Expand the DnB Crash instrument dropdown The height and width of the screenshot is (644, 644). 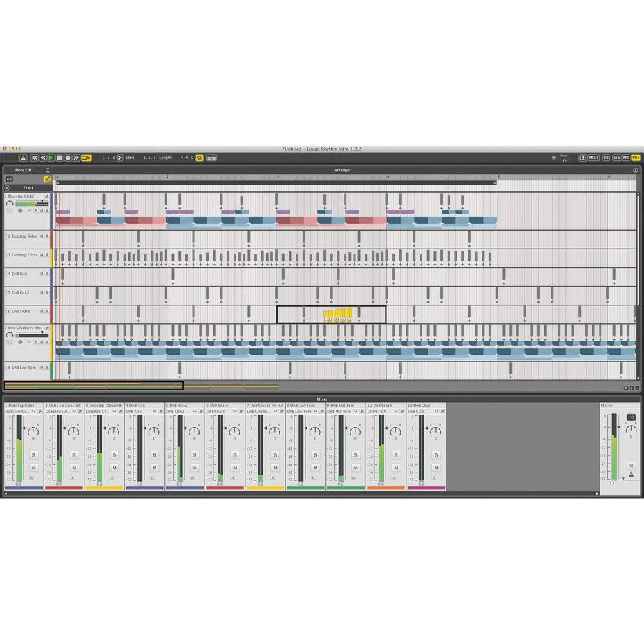[x=394, y=411]
